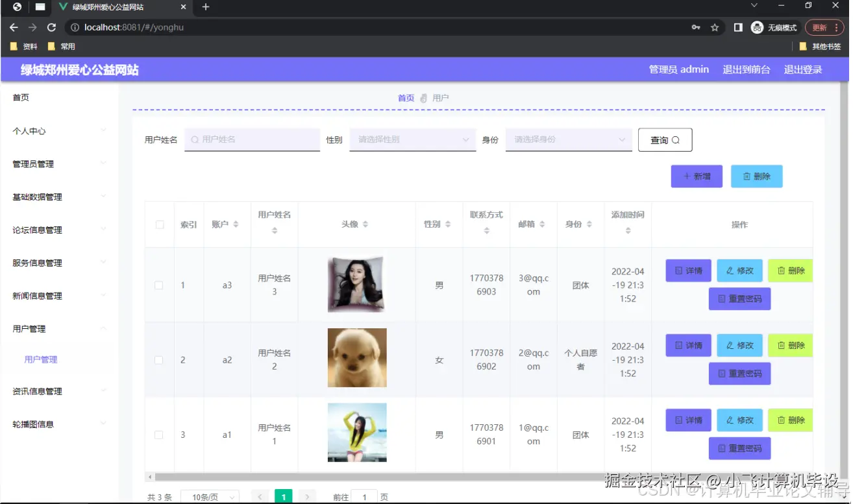The image size is (853, 504).
Task: Expand 轮播图信息 sidebar menu
Action: pos(59,424)
